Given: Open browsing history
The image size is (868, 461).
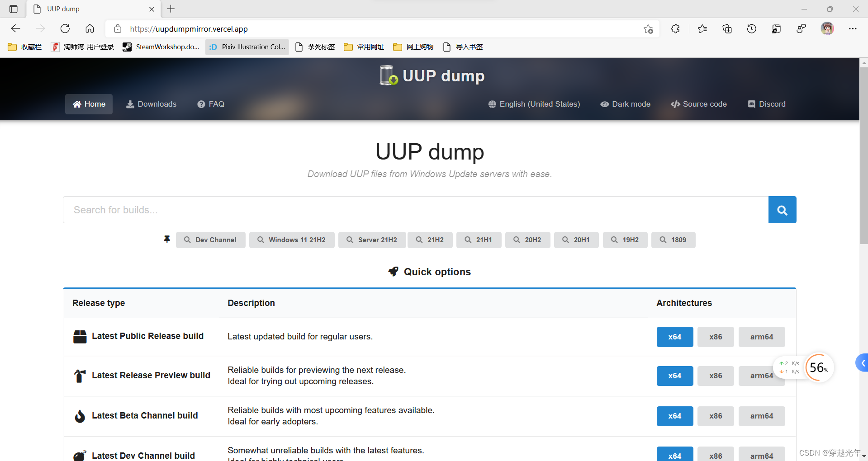Looking at the screenshot, I should [752, 29].
